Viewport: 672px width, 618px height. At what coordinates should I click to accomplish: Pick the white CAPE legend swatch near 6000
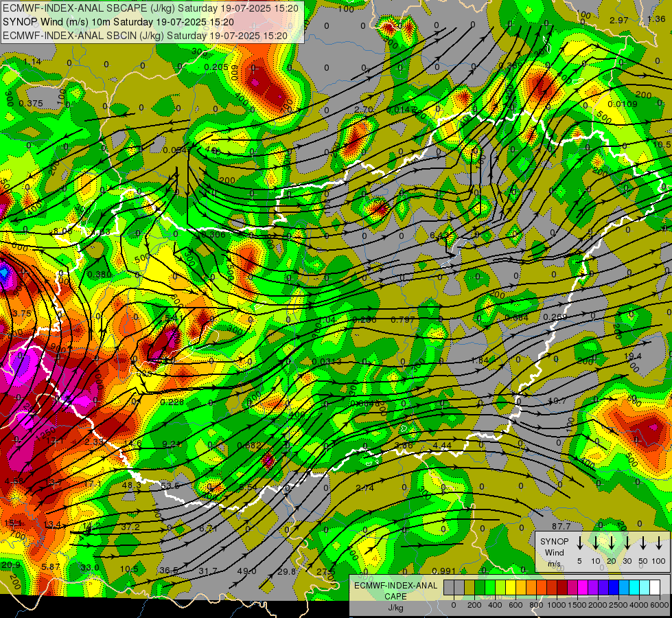coord(654,588)
